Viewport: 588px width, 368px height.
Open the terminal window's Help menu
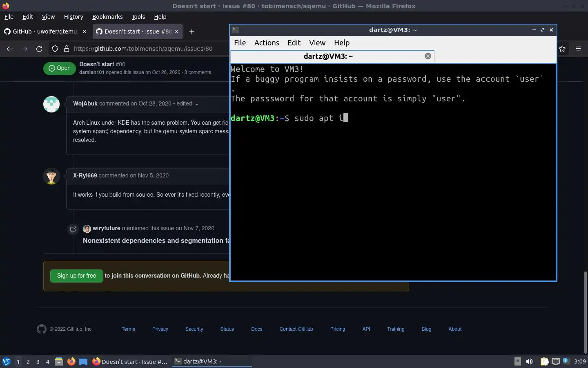coord(342,43)
